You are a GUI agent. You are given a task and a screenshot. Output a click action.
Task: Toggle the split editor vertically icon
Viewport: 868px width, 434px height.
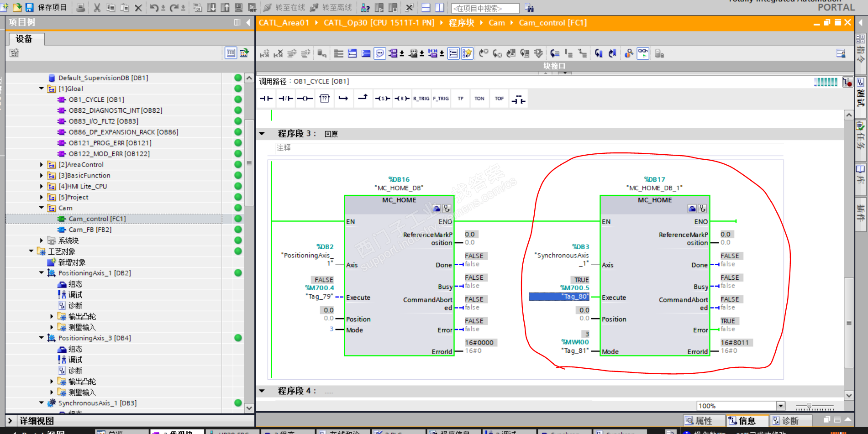[440, 8]
